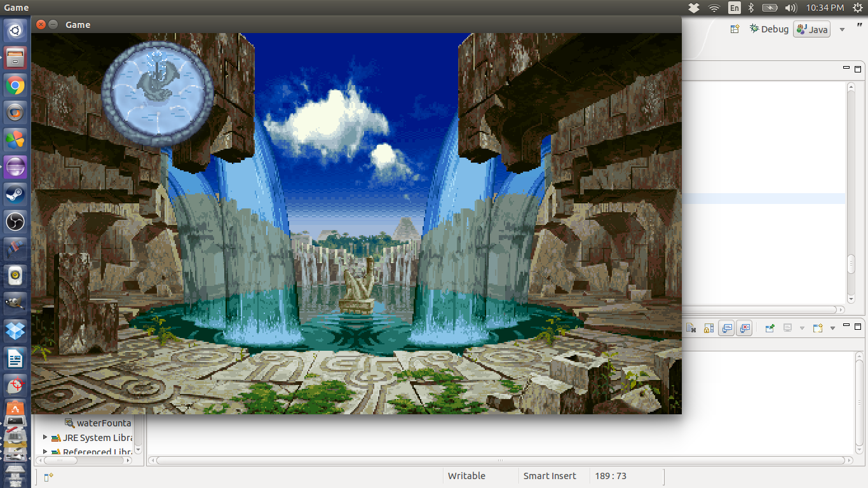The width and height of the screenshot is (868, 488).
Task: Open Steam from the dock
Action: point(15,194)
